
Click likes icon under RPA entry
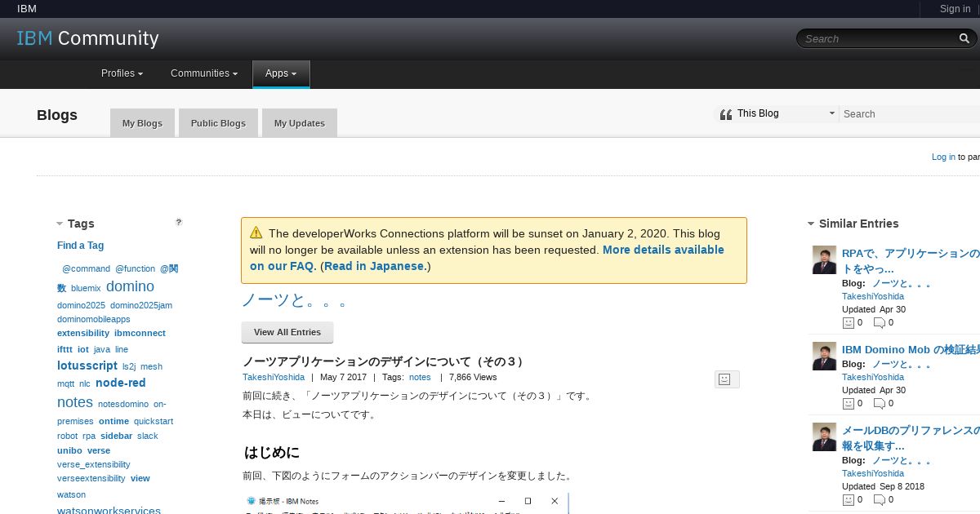[848, 322]
